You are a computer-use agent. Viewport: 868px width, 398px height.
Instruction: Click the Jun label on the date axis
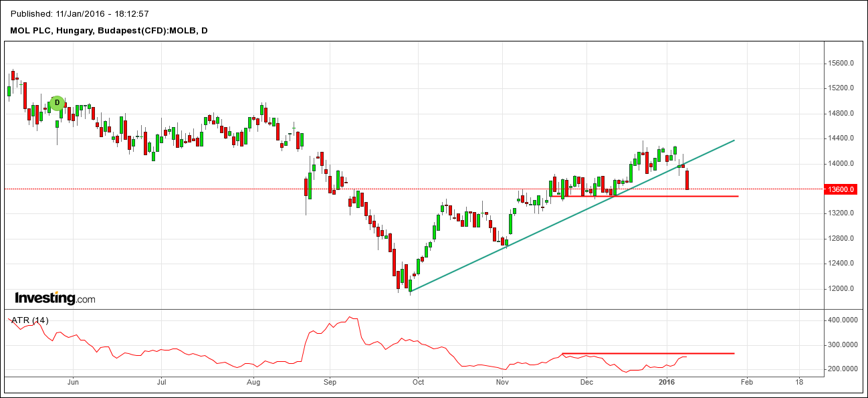coord(73,382)
